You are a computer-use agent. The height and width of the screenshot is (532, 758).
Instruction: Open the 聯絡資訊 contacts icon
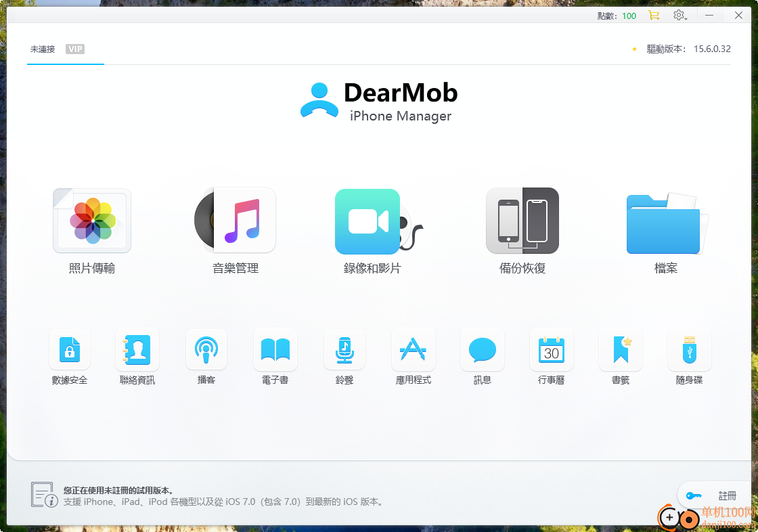[137, 349]
